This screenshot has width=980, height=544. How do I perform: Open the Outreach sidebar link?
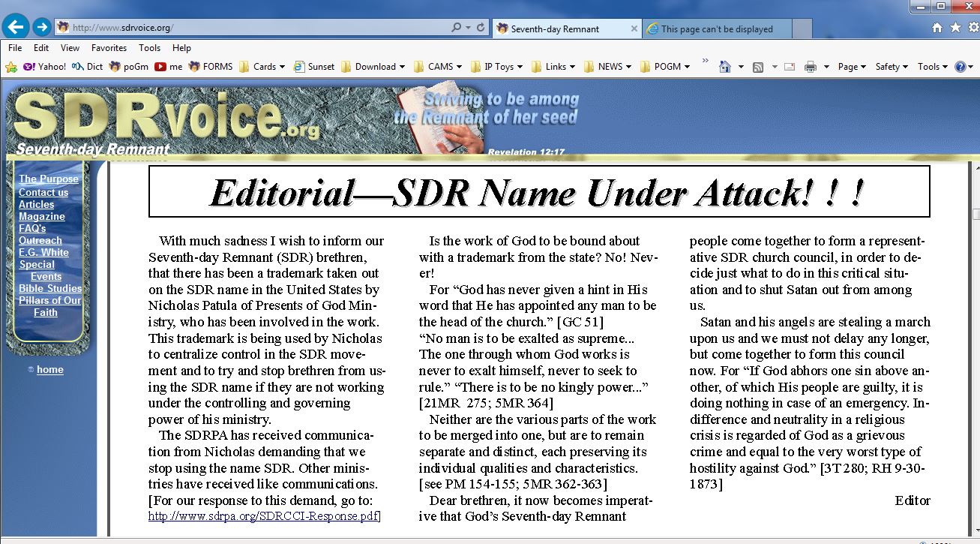click(x=40, y=240)
